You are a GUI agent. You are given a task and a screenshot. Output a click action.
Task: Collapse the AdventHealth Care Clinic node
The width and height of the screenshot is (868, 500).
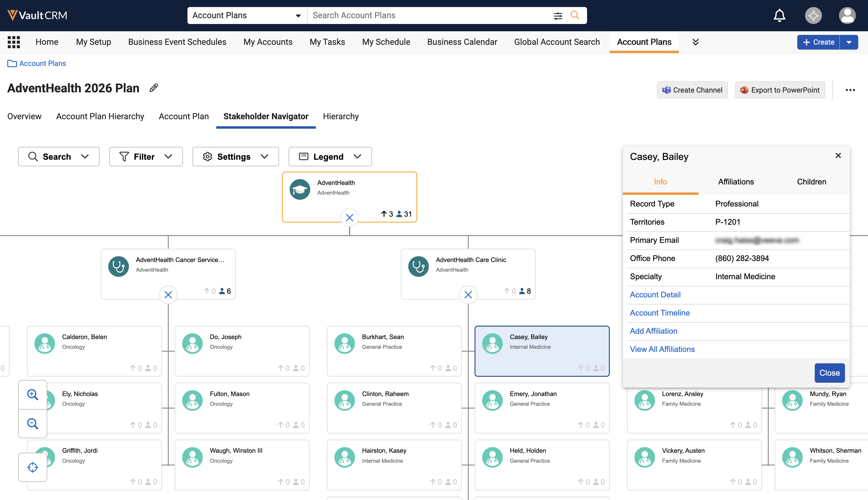(468, 295)
